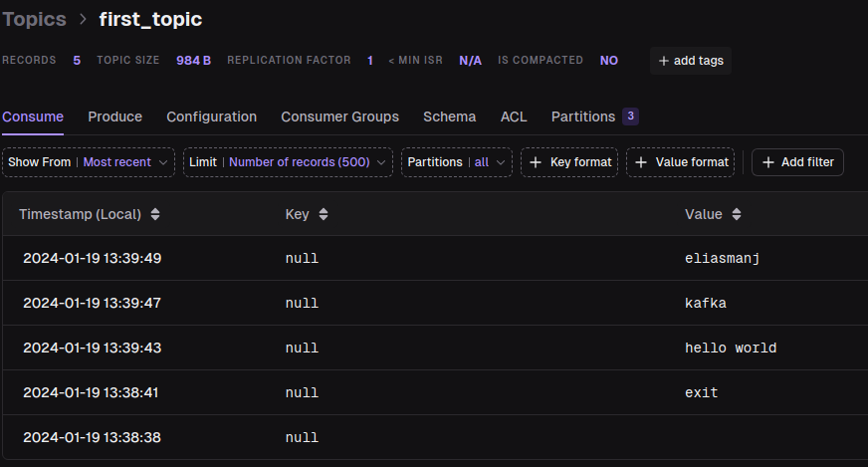Viewport: 868px width, 467px height.
Task: Click the records count value 5
Action: tap(77, 61)
